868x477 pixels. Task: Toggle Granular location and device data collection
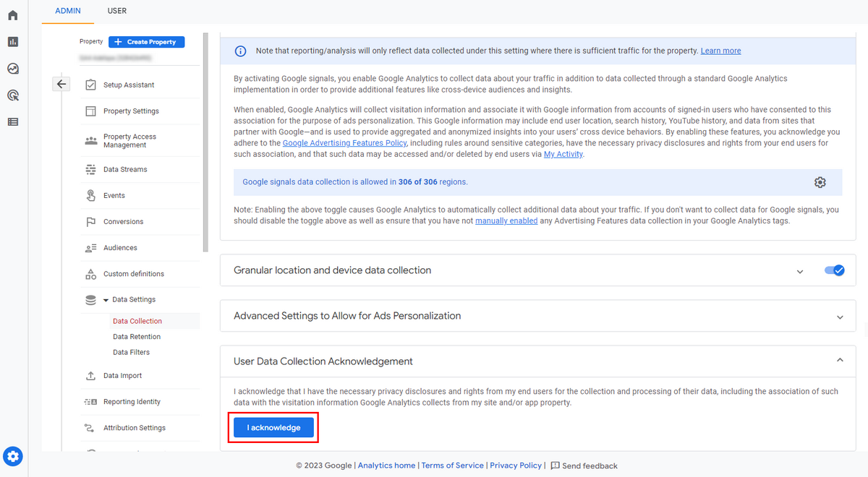(x=834, y=270)
